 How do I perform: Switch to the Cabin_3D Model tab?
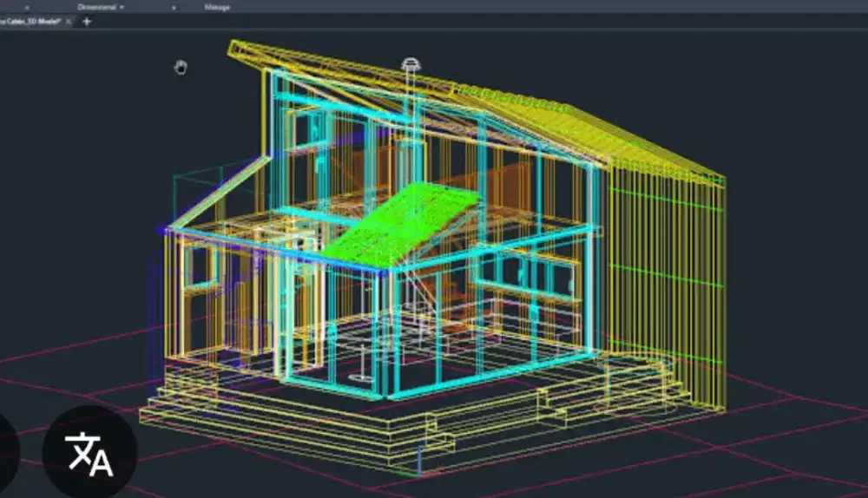coord(30,22)
